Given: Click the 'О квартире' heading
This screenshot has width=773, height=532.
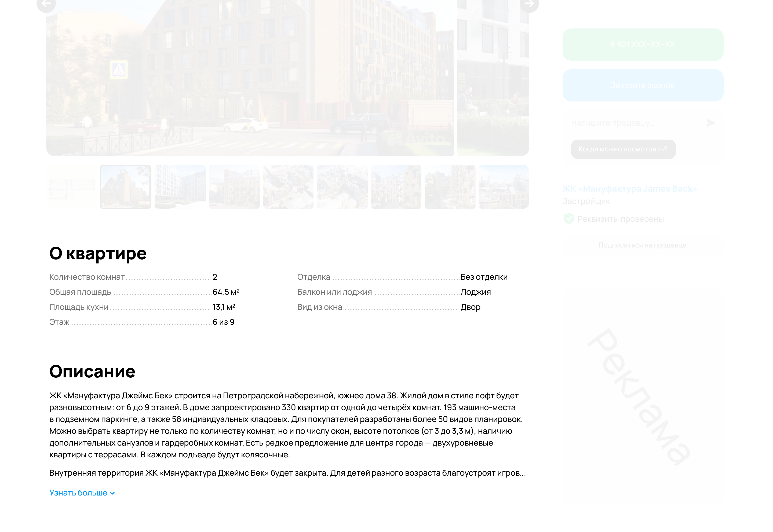Looking at the screenshot, I should 98,253.
